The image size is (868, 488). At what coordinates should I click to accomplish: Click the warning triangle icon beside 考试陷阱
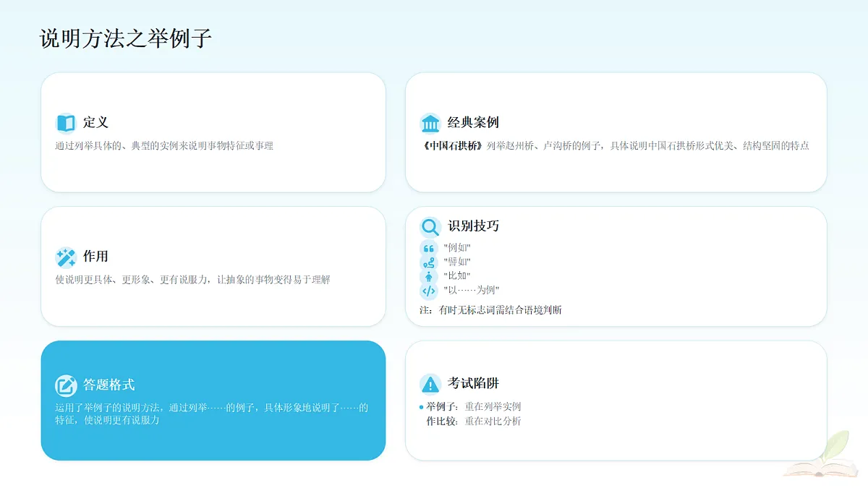point(430,384)
